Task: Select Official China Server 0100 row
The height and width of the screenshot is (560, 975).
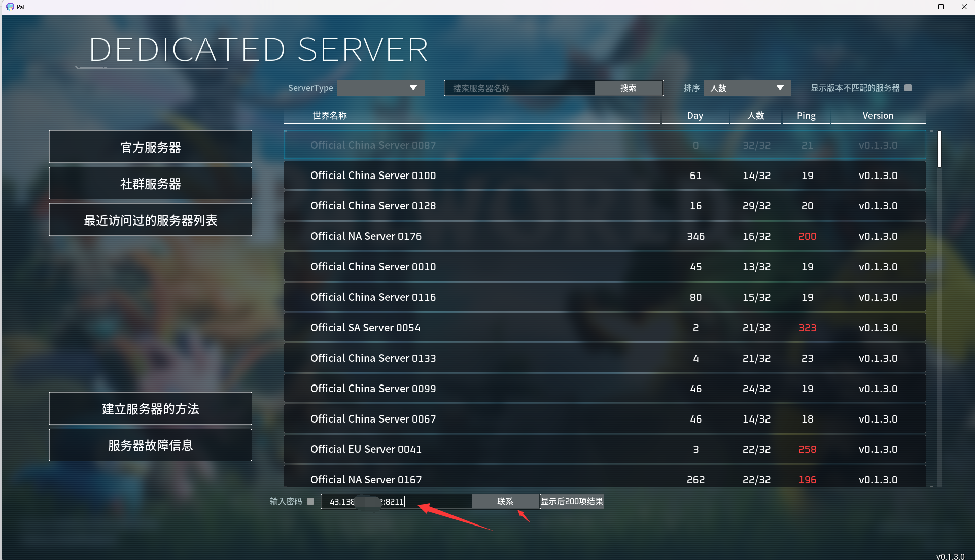Action: click(605, 176)
